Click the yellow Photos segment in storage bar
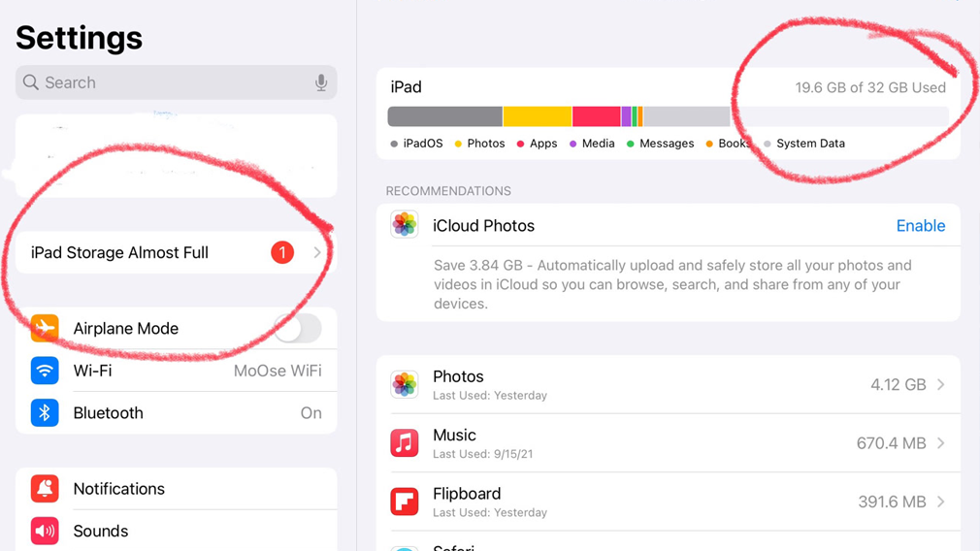The width and height of the screenshot is (980, 551). (538, 116)
